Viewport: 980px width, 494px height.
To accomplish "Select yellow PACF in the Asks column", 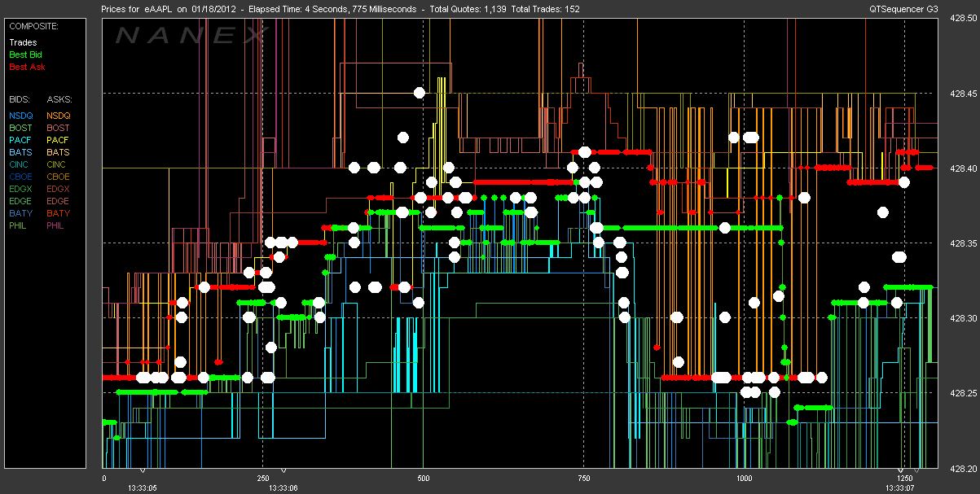I will click(59, 140).
